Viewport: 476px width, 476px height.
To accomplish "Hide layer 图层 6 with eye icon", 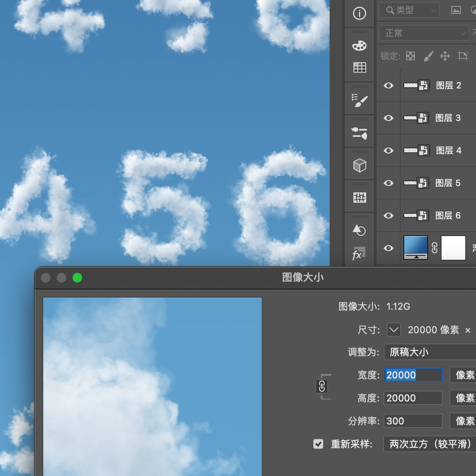I will coord(388,216).
